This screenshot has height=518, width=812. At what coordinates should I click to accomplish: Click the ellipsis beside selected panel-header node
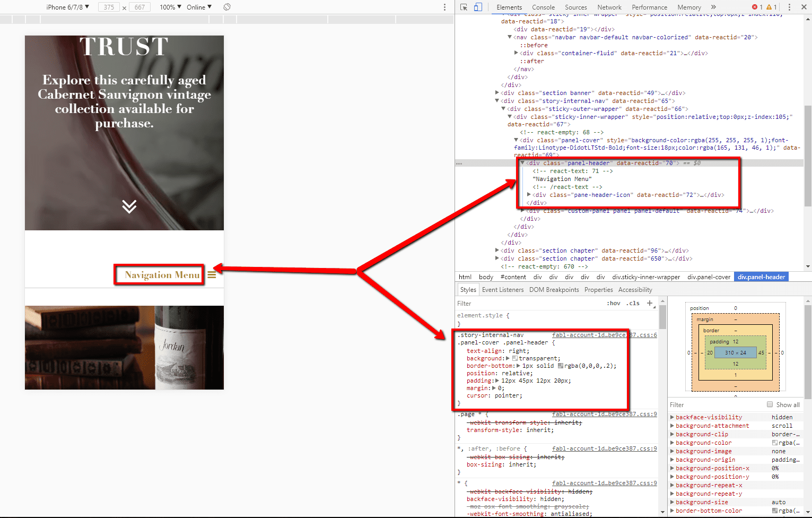point(459,163)
